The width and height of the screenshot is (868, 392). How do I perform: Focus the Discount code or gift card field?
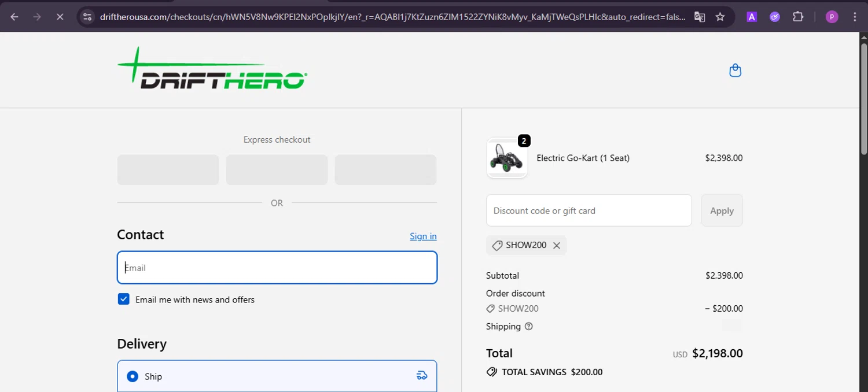click(x=589, y=210)
